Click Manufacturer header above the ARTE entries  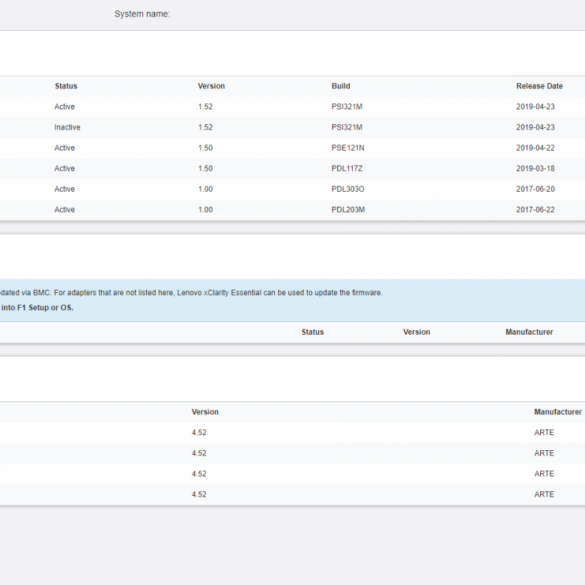pos(558,412)
